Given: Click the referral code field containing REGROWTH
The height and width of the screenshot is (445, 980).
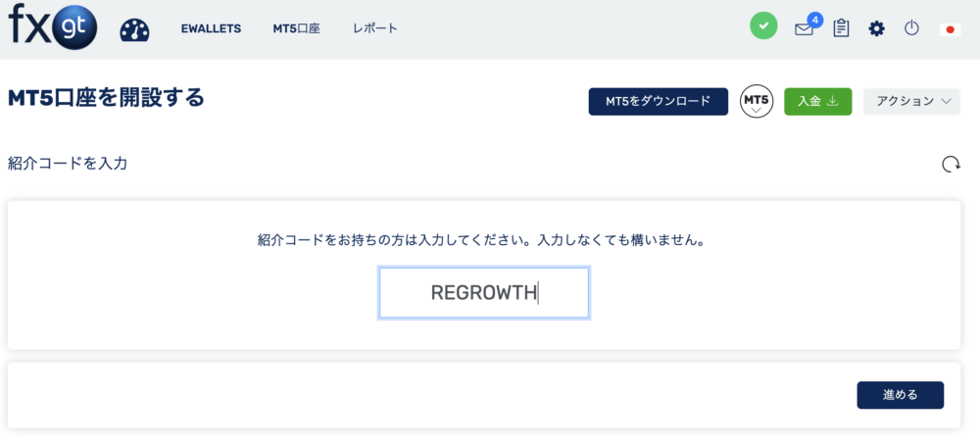Looking at the screenshot, I should (484, 293).
